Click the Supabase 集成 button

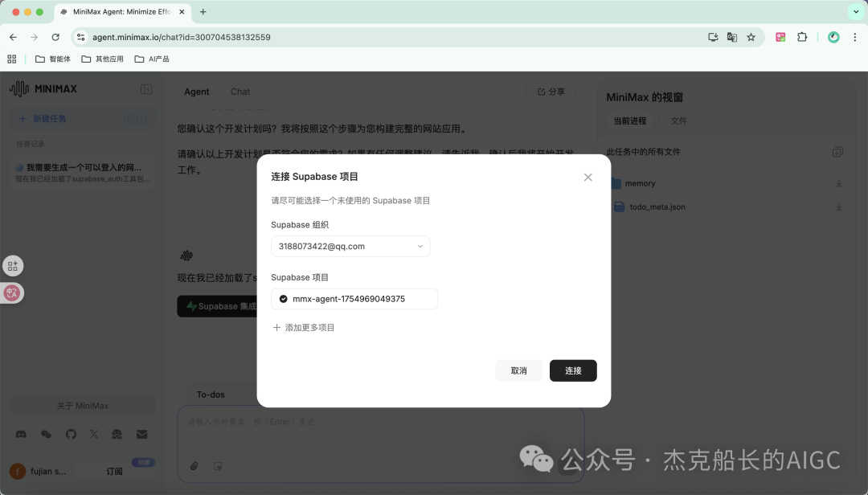click(x=218, y=306)
